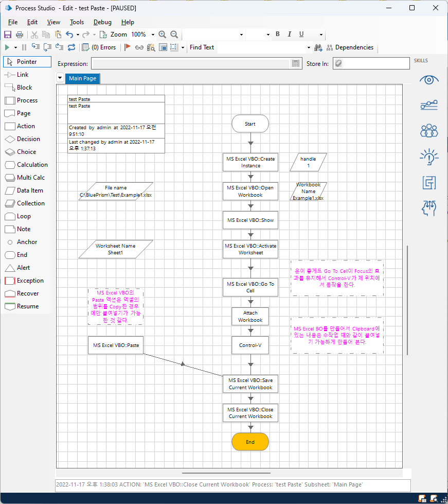The height and width of the screenshot is (504, 448).
Task: Click the Store In input field
Action: point(377,63)
